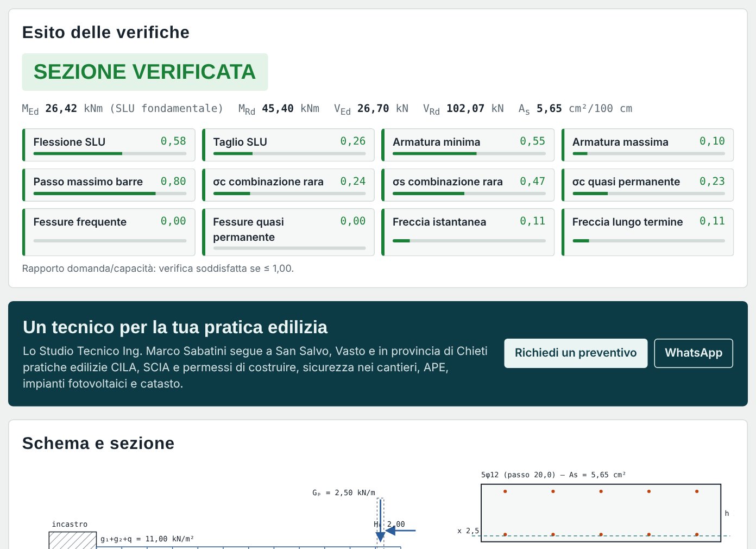756x549 pixels.
Task: Select the MRd value "45,40"
Action: [x=278, y=108]
